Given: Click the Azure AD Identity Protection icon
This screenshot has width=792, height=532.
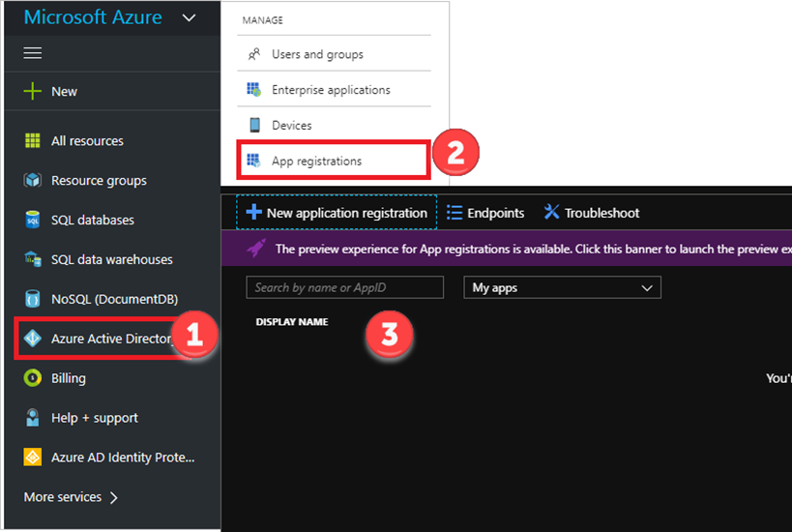Looking at the screenshot, I should coord(32,458).
